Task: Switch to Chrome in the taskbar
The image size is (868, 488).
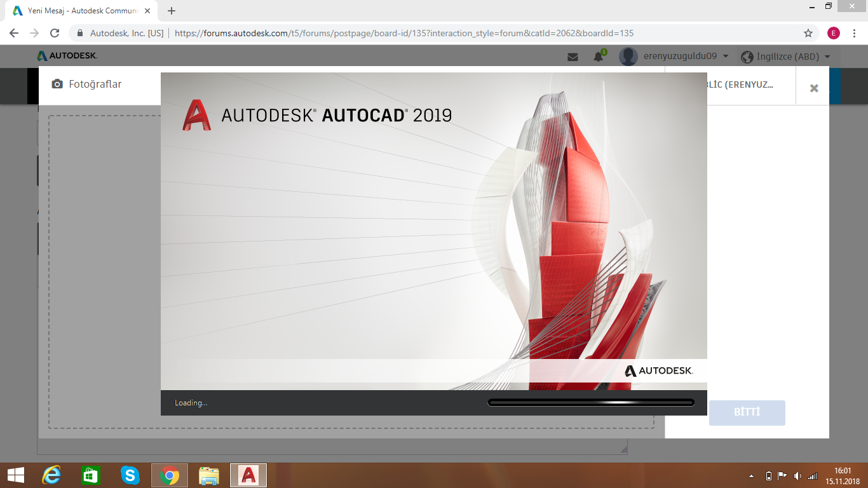Action: point(170,475)
